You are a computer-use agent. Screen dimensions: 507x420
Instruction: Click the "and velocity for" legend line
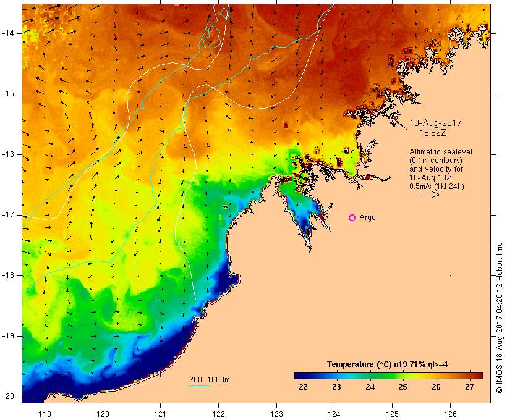(x=436, y=169)
